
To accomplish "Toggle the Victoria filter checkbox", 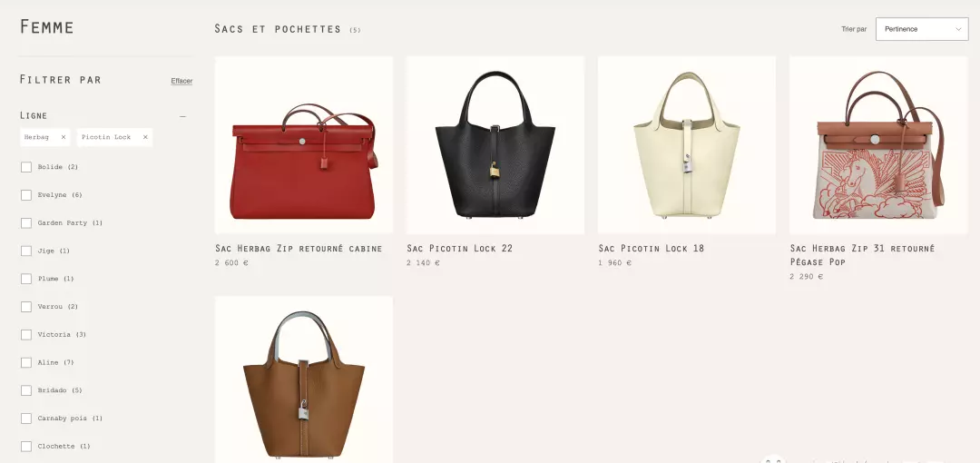I will pos(26,335).
